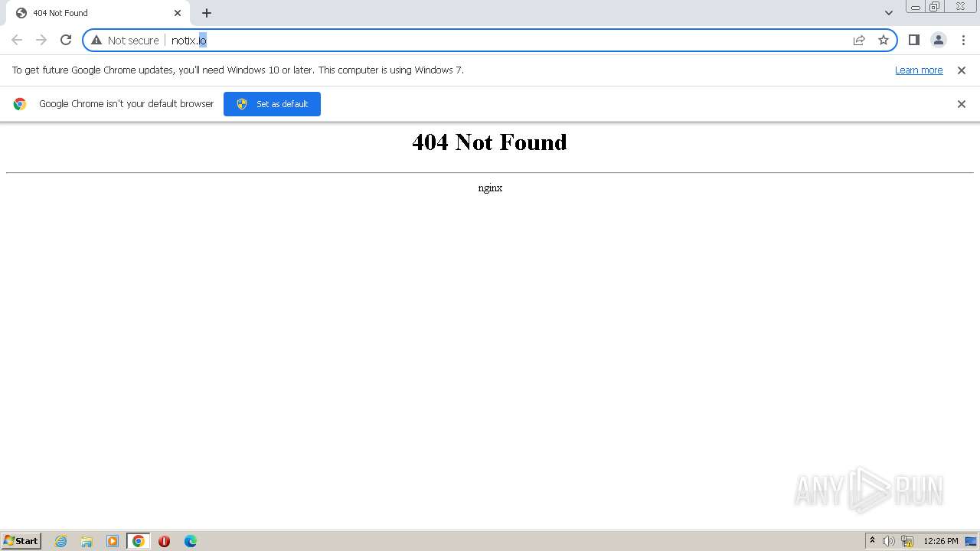Launch Internet Explorer from taskbar
This screenshot has width=980, height=551.
point(61,541)
